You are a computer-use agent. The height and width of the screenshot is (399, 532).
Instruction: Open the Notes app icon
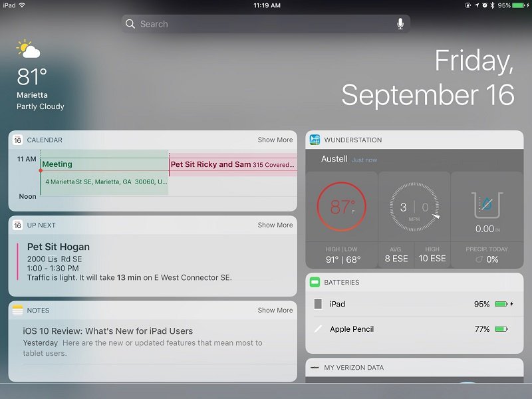click(x=18, y=310)
